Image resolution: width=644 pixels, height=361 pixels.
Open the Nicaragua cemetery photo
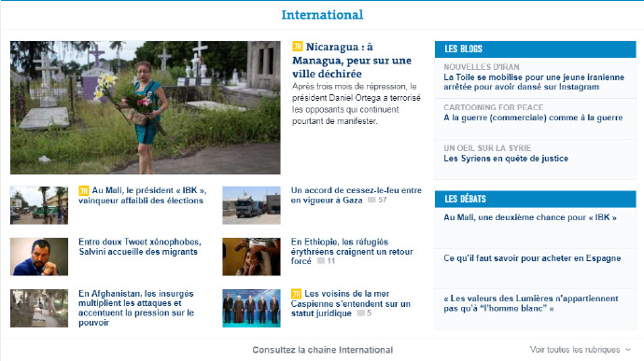(146, 107)
